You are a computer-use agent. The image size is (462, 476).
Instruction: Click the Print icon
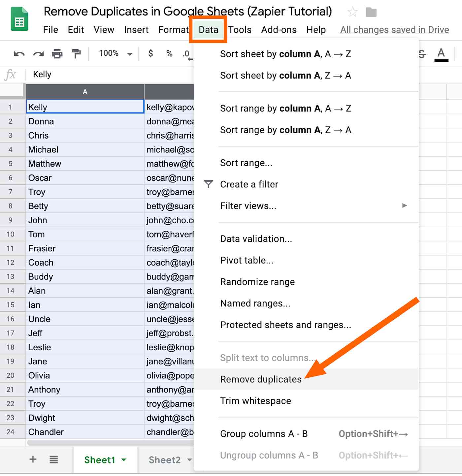click(57, 53)
